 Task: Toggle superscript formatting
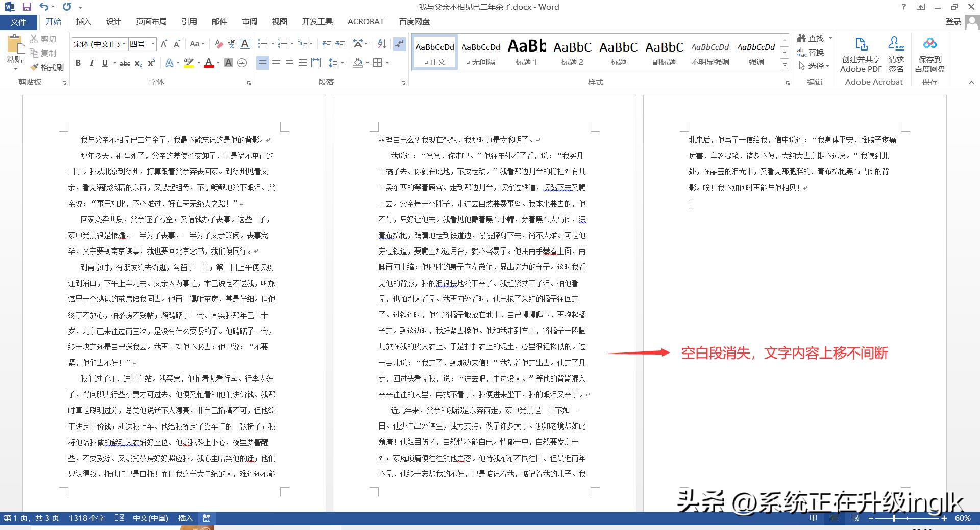[151, 63]
